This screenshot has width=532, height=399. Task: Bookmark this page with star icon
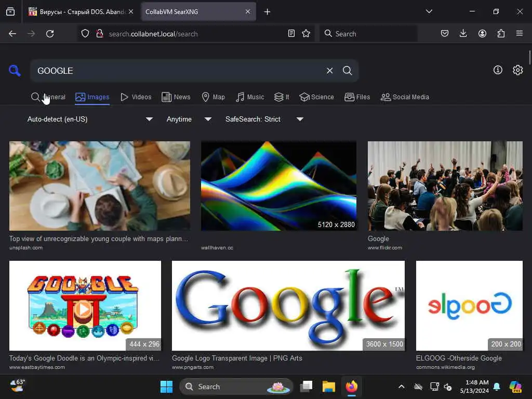[306, 33]
